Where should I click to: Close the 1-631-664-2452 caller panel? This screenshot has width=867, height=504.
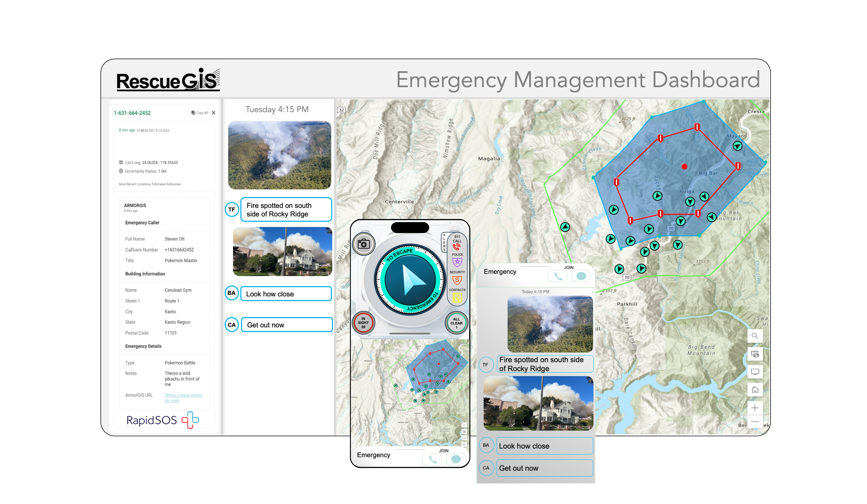tap(213, 113)
